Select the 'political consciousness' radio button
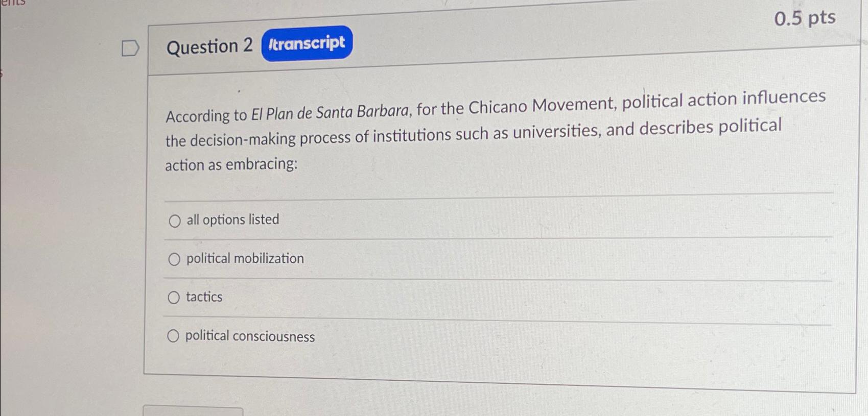The height and width of the screenshot is (416, 868). 173,336
